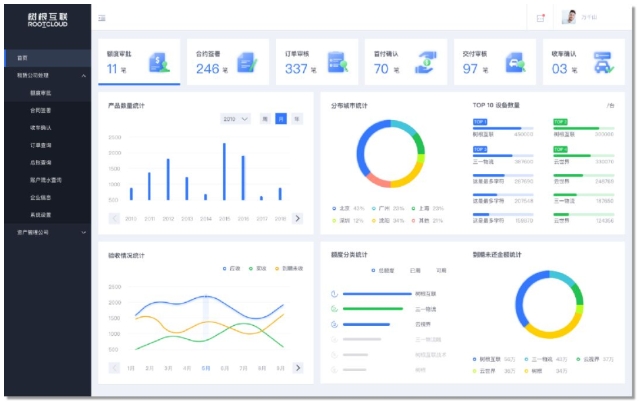Open 首页 in the sidebar
The image size is (640, 402).
[23, 57]
